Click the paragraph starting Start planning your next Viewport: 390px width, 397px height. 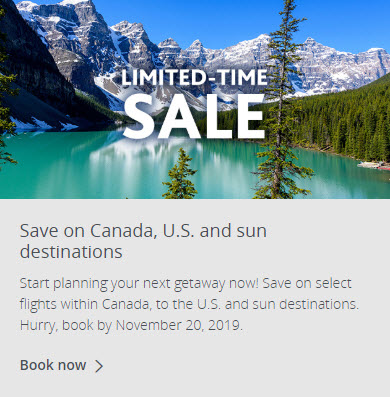coord(189,304)
